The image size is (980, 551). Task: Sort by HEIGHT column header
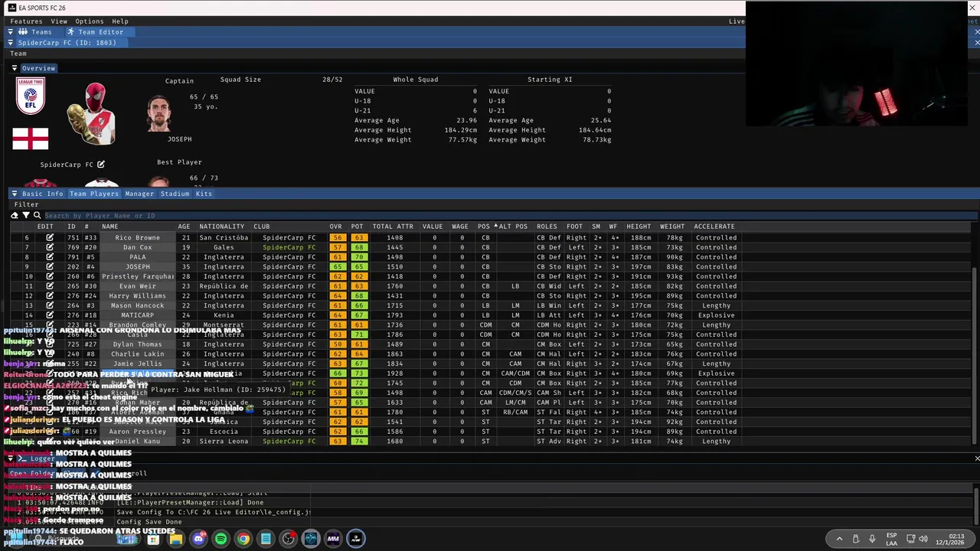(x=639, y=227)
